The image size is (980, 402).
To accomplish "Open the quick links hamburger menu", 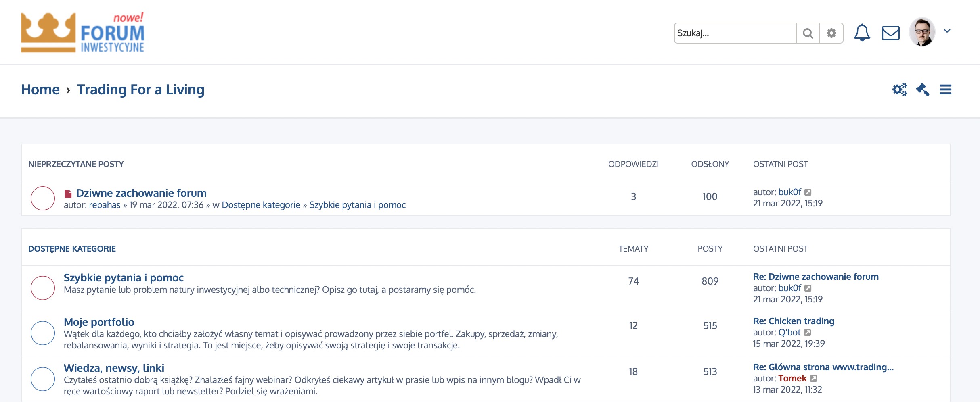I will (945, 90).
